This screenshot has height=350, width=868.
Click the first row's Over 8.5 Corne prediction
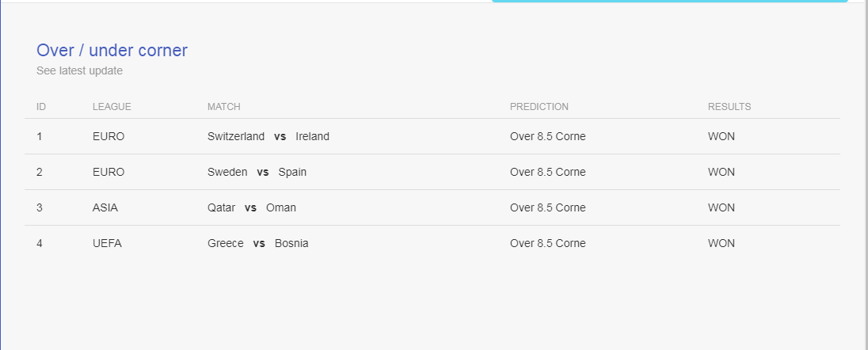point(547,136)
